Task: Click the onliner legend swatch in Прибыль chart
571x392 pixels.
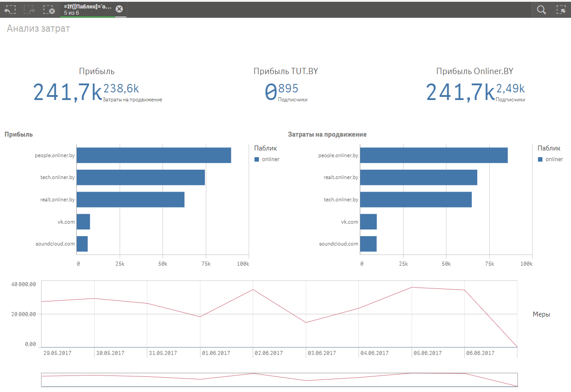Action: (x=257, y=159)
